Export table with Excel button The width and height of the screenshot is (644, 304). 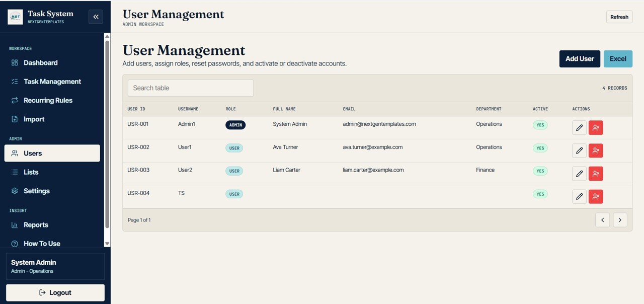click(x=618, y=58)
